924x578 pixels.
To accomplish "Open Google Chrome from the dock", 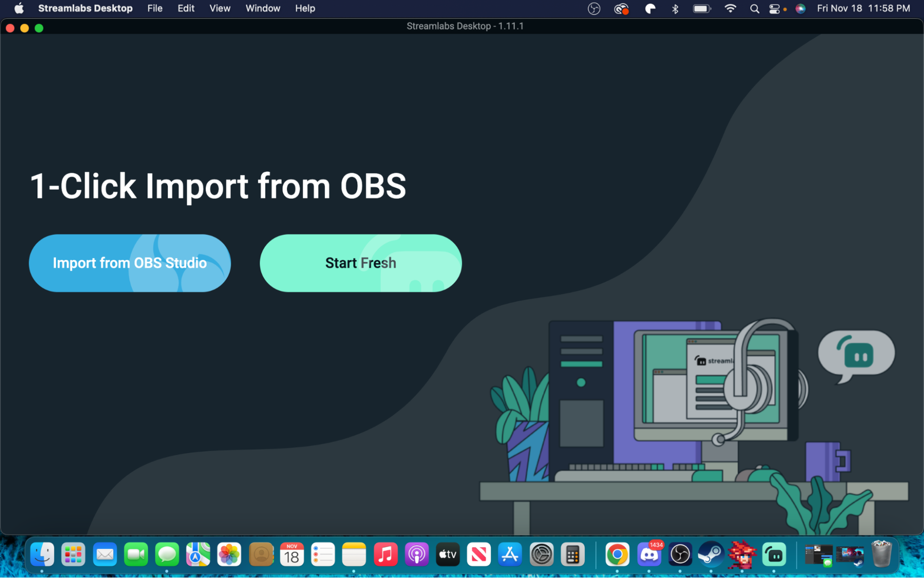I will click(x=617, y=555).
